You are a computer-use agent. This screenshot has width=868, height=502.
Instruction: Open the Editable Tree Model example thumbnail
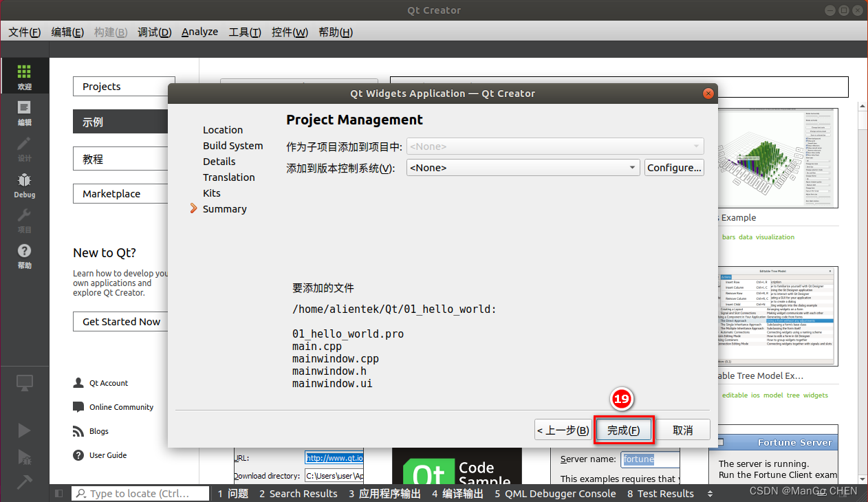click(x=778, y=317)
